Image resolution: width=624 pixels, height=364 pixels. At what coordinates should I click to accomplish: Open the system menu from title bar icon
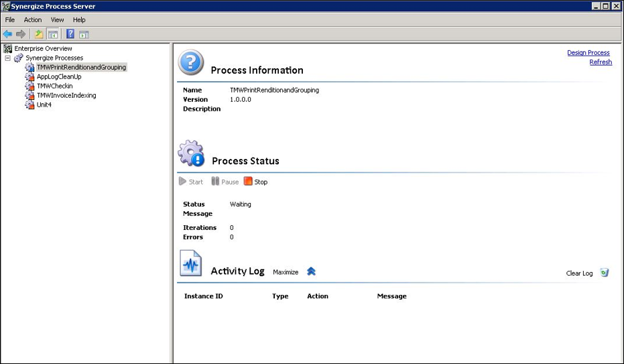click(x=6, y=6)
